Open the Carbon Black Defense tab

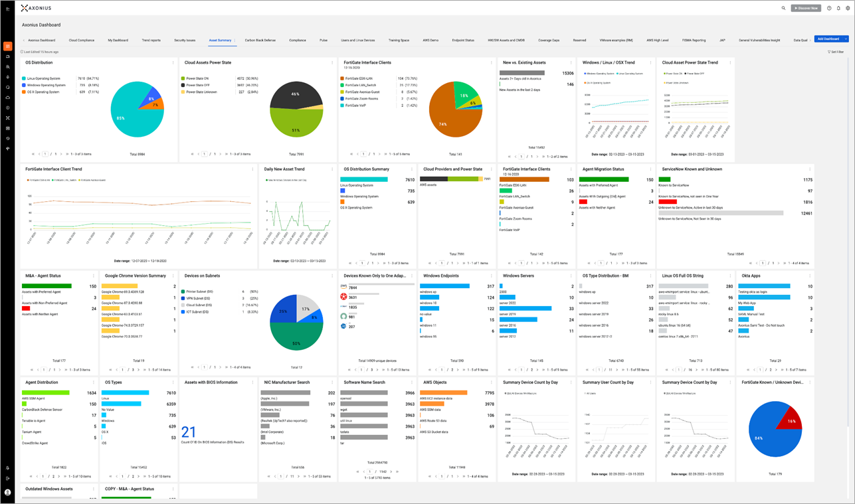[260, 40]
